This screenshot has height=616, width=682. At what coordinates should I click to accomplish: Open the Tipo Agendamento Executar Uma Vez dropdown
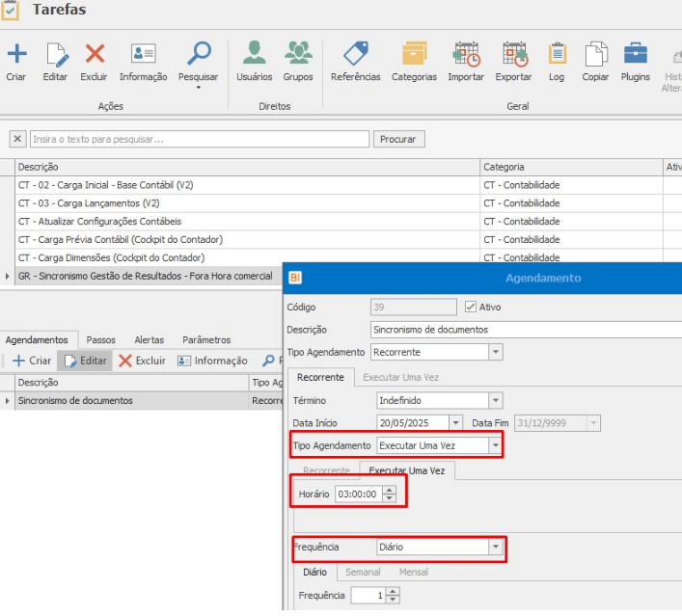[496, 445]
